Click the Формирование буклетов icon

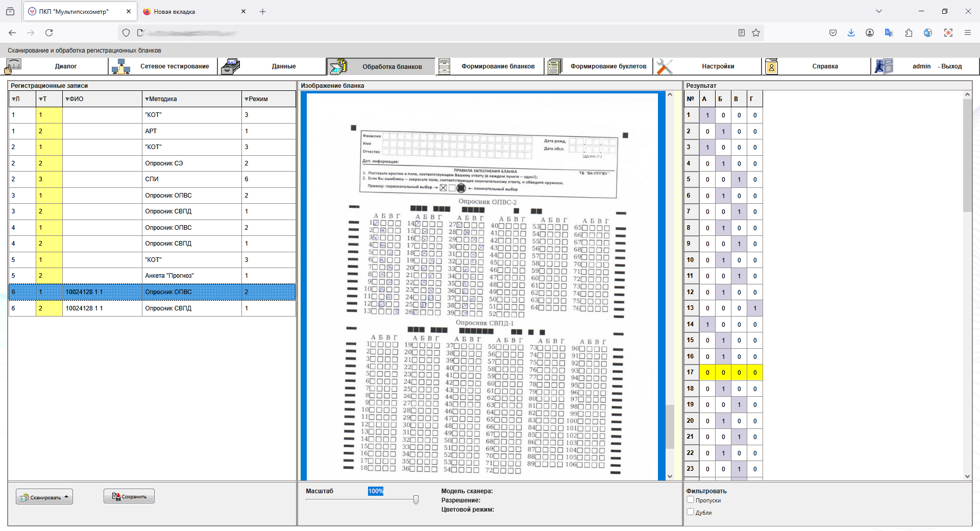tap(554, 66)
